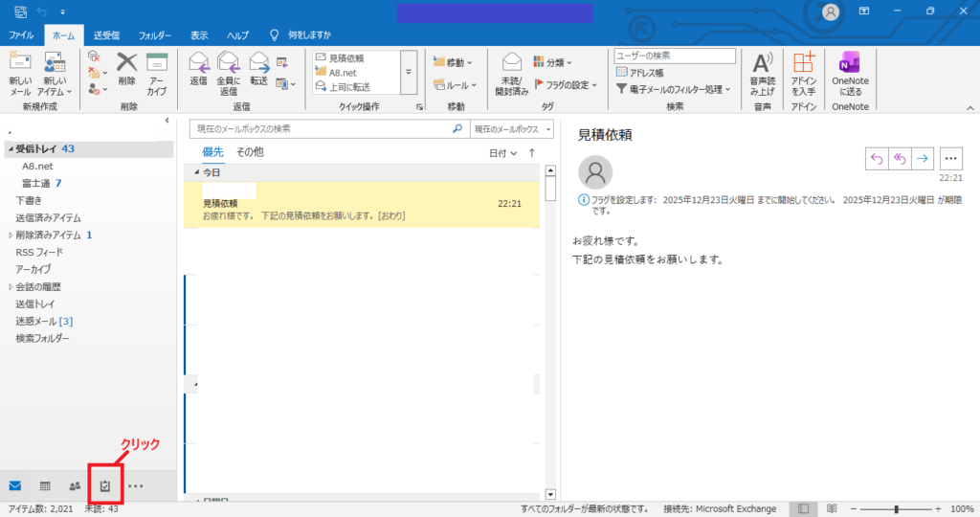Switch to the Other (その他) inbox tab
The height and width of the screenshot is (517, 980).
[x=250, y=152]
